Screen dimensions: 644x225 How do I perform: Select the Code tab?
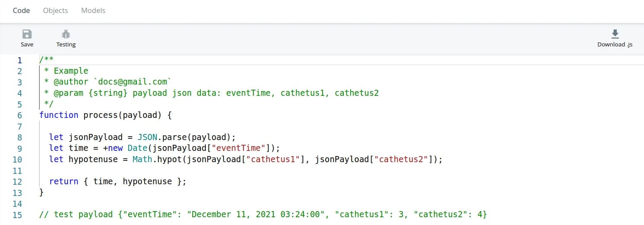(x=21, y=10)
